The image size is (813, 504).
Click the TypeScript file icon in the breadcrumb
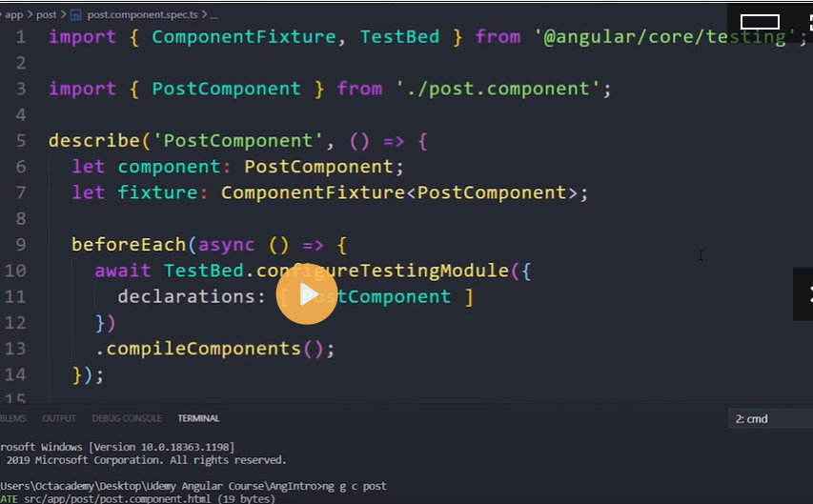pos(76,15)
